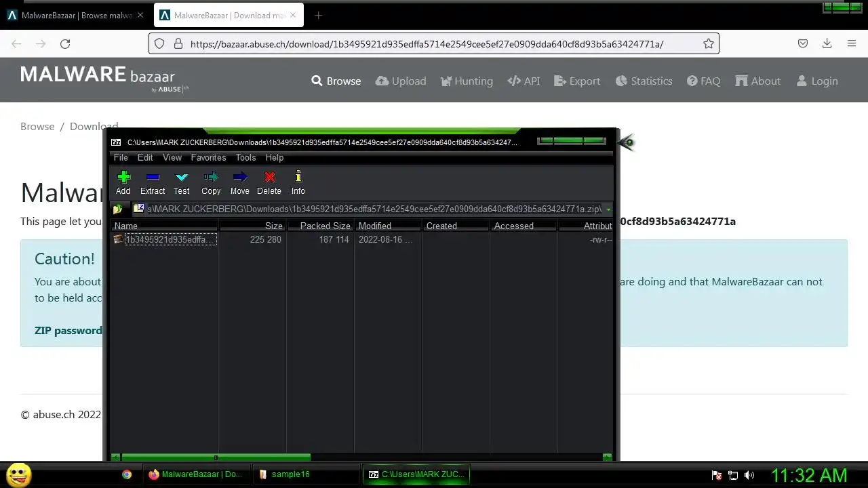Image resolution: width=868 pixels, height=488 pixels.
Task: Open Login in MalwareBazaar navbar
Action: point(817,81)
